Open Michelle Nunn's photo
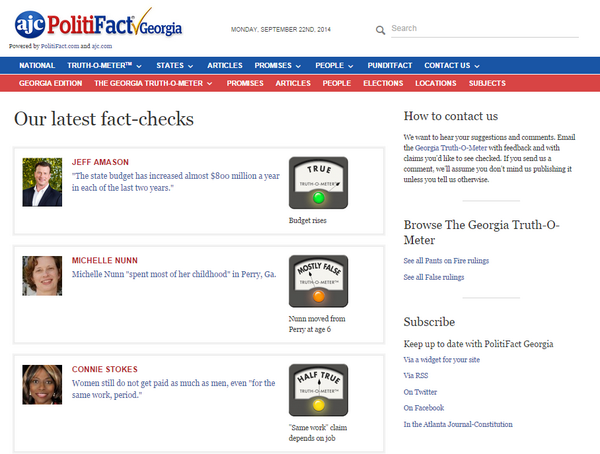 point(42,276)
